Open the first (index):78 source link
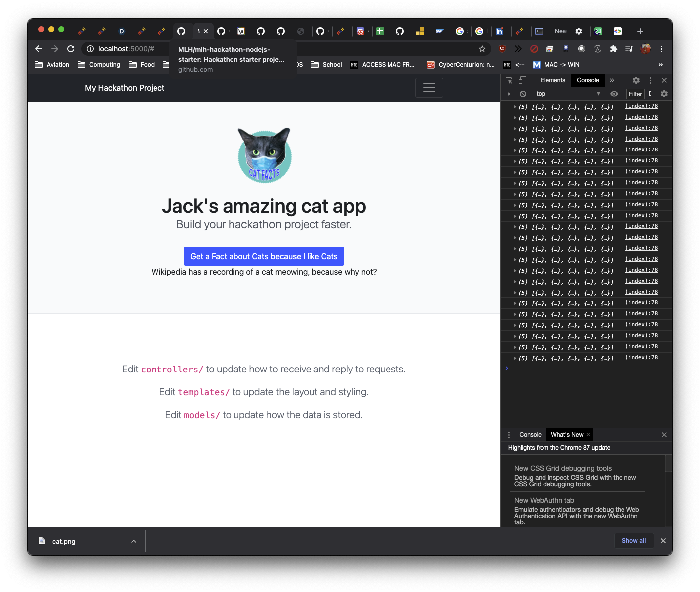This screenshot has height=592, width=700. tap(641, 106)
